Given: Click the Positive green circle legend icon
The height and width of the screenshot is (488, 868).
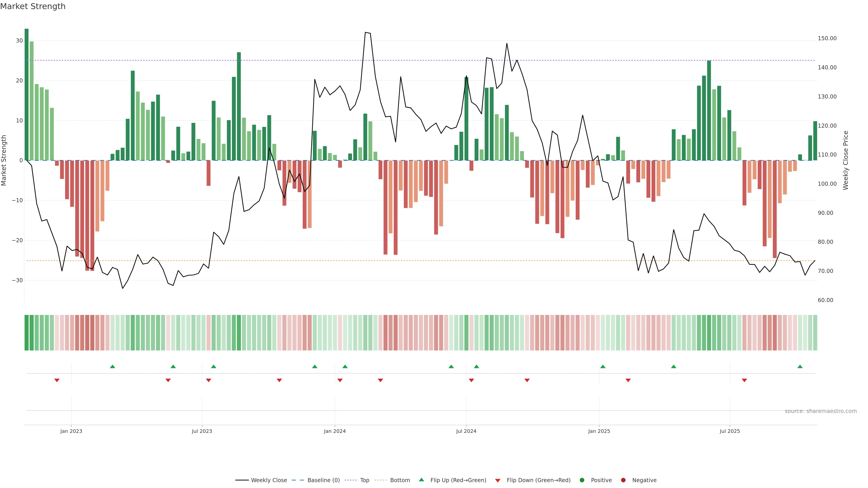Looking at the screenshot, I should coord(582,480).
